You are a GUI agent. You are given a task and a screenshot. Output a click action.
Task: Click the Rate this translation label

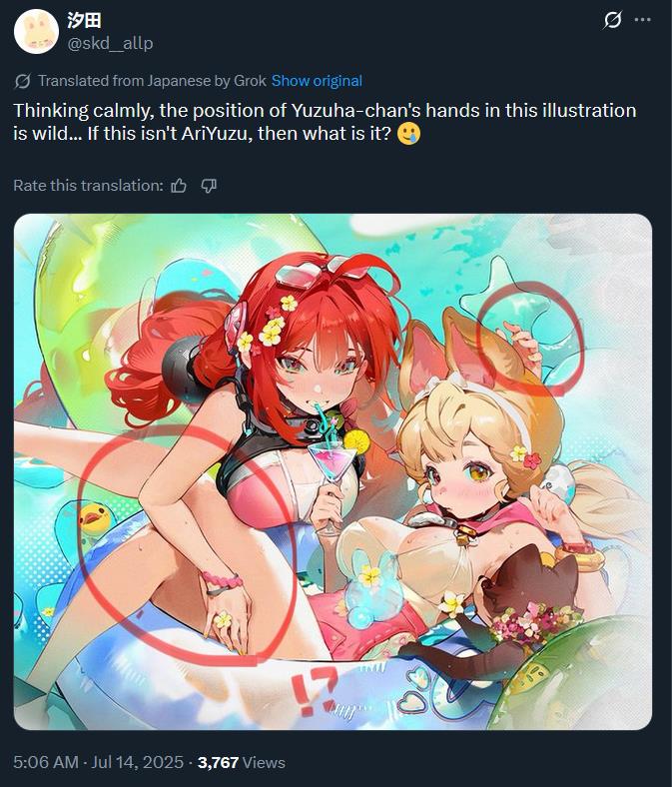coord(88,186)
